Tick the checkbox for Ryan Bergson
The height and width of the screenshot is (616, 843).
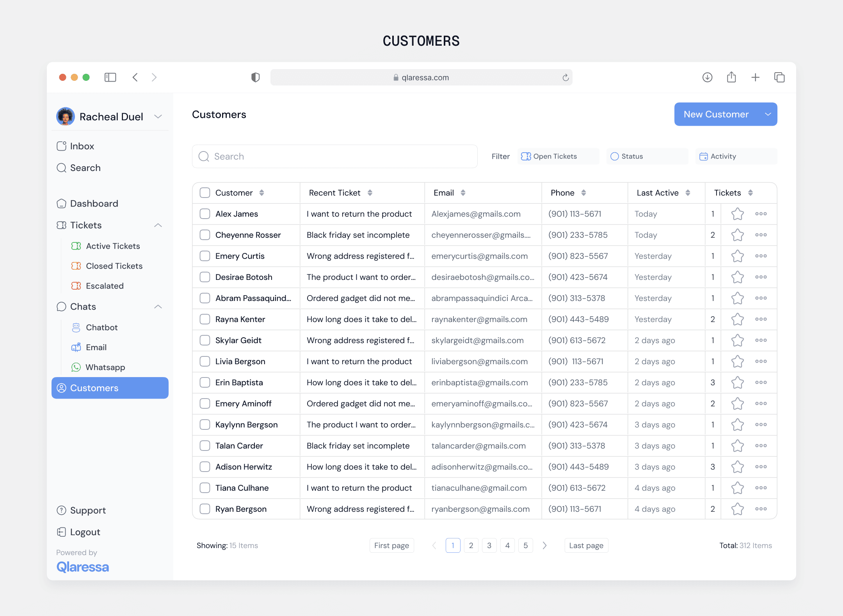tap(205, 509)
